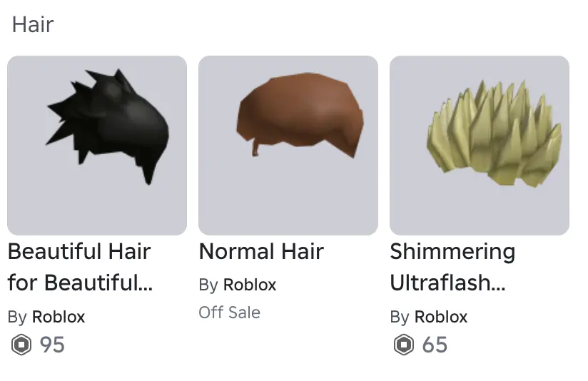
Task: Click the truncated 'for Beautiful...' title line
Action: (80, 283)
